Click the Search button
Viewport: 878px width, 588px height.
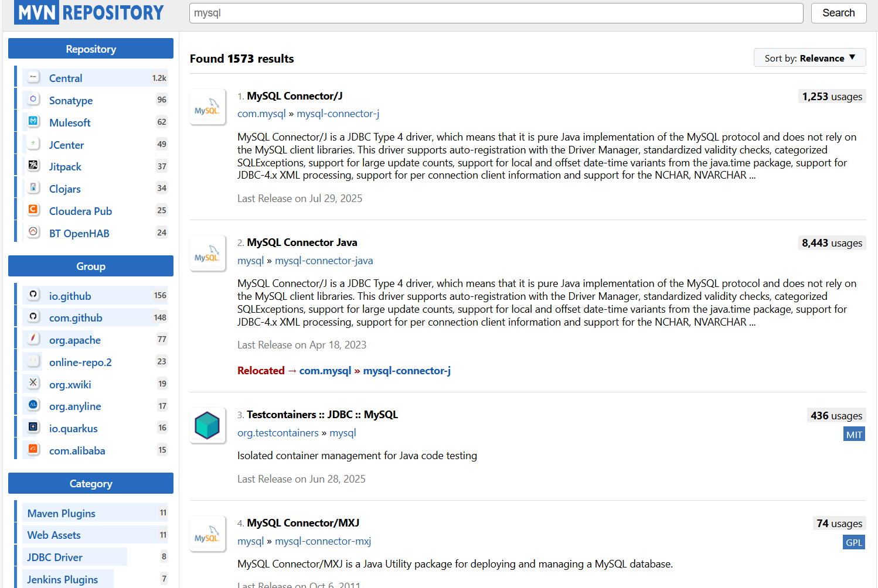tap(838, 13)
